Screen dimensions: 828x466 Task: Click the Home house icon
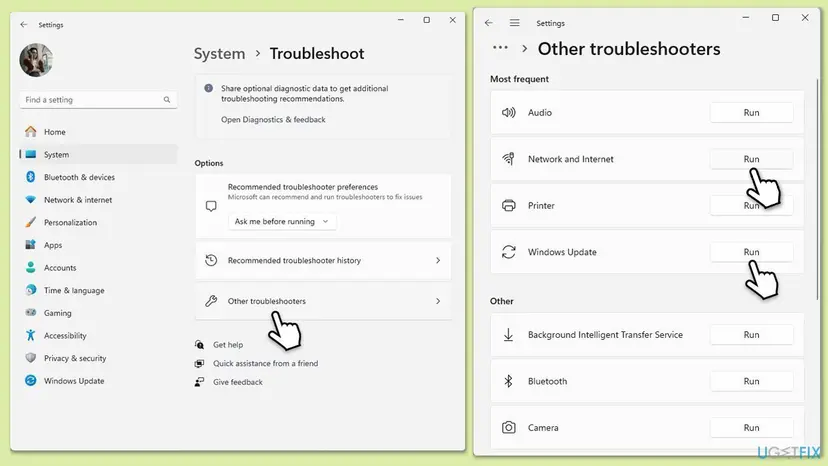[31, 132]
